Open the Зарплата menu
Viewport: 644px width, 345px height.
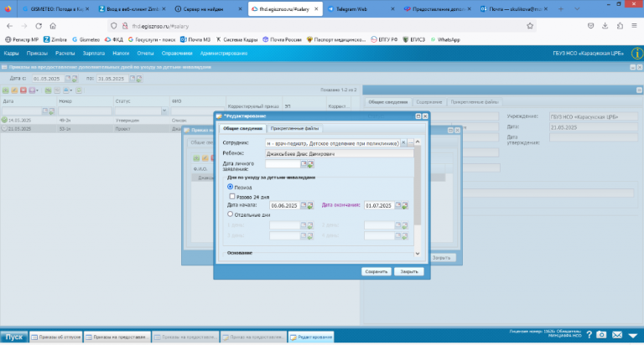[94, 54]
